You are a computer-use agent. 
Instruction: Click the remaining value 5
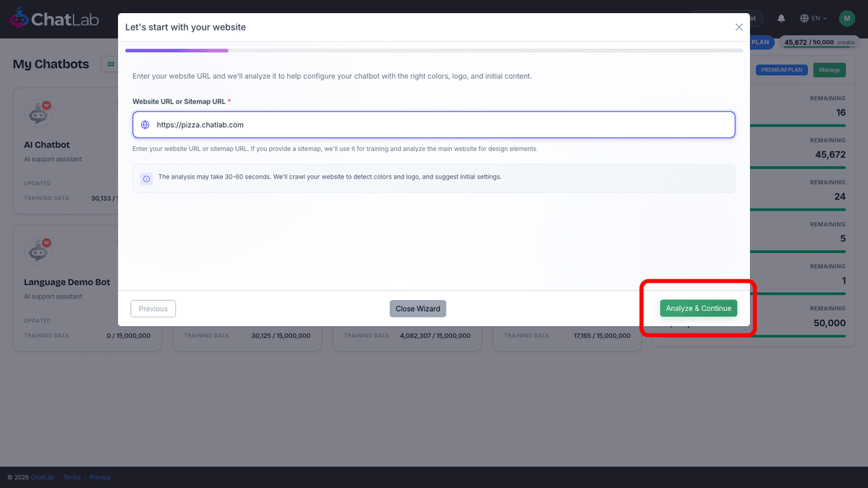pyautogui.click(x=843, y=239)
